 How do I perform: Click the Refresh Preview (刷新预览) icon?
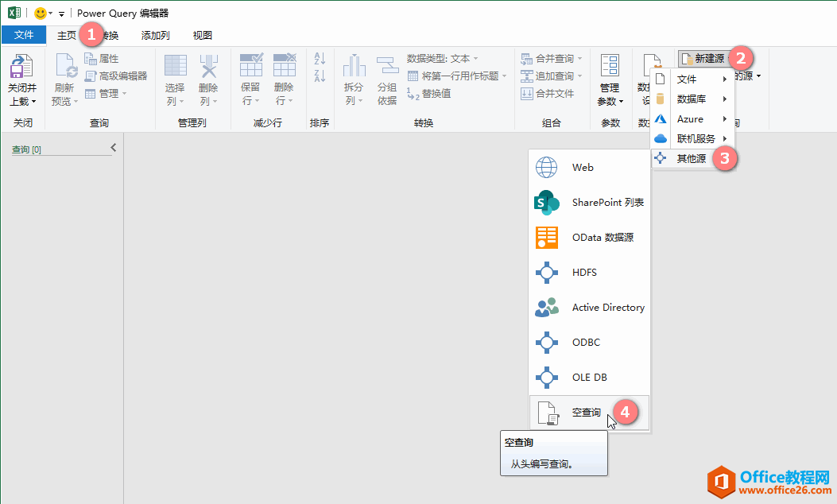point(66,66)
